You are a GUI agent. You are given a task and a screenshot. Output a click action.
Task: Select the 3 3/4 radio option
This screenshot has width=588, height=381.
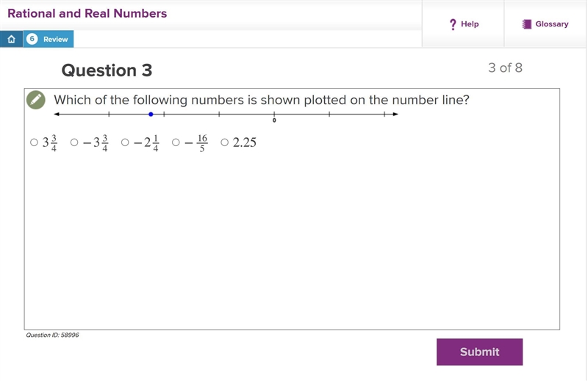click(x=34, y=142)
